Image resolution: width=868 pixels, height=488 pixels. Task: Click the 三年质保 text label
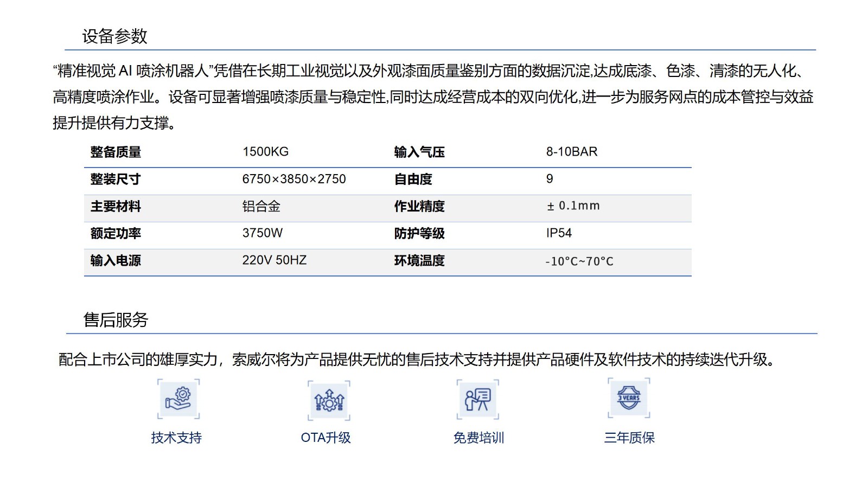[629, 438]
